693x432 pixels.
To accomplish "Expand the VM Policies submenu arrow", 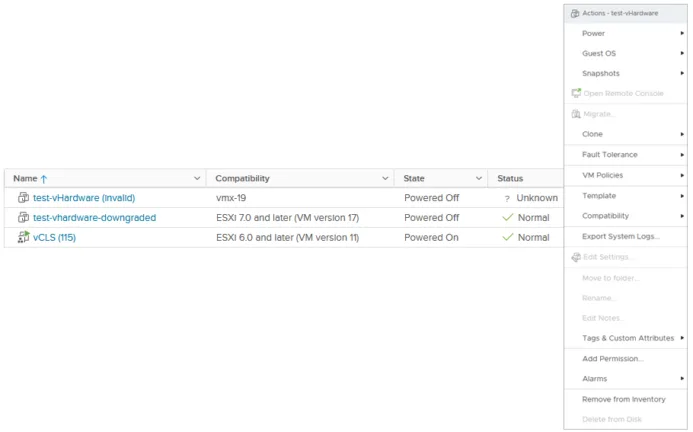I will click(x=682, y=175).
